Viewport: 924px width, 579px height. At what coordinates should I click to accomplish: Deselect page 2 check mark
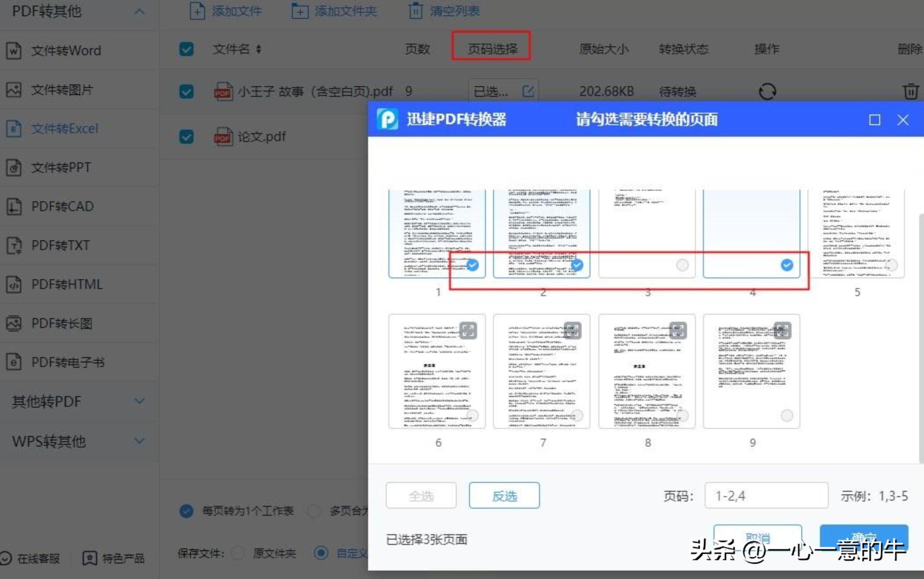[x=577, y=265]
